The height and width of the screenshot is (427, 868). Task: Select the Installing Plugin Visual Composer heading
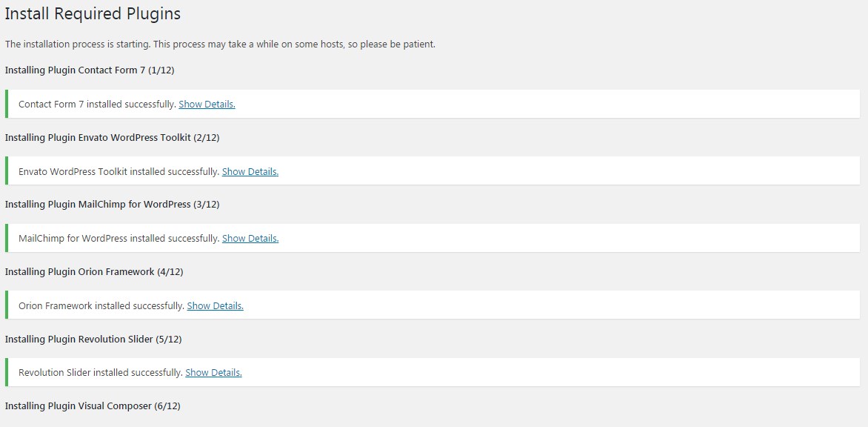[93, 406]
